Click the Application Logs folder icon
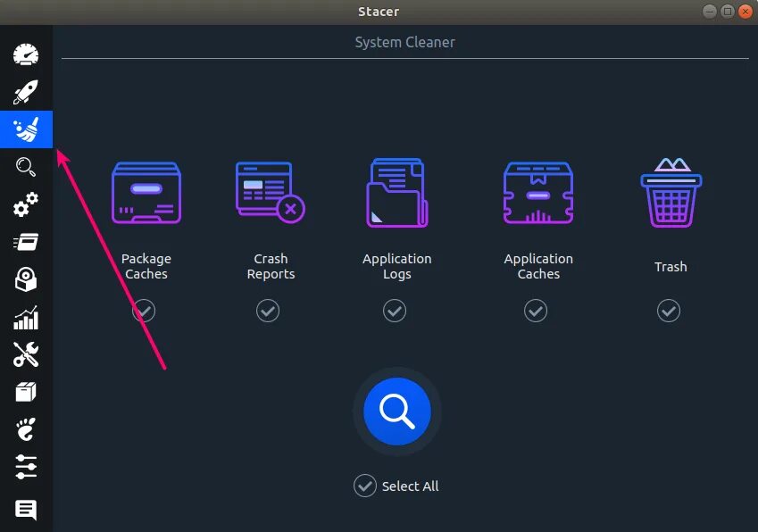The image size is (758, 532). [x=397, y=193]
